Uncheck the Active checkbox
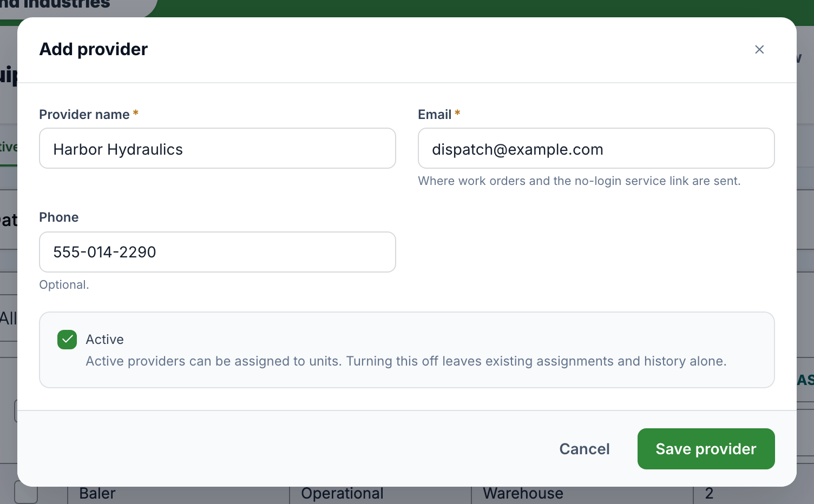 [x=67, y=340]
